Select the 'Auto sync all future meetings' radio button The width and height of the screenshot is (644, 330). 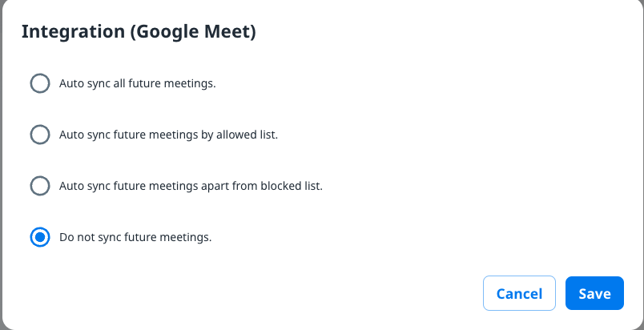[40, 83]
